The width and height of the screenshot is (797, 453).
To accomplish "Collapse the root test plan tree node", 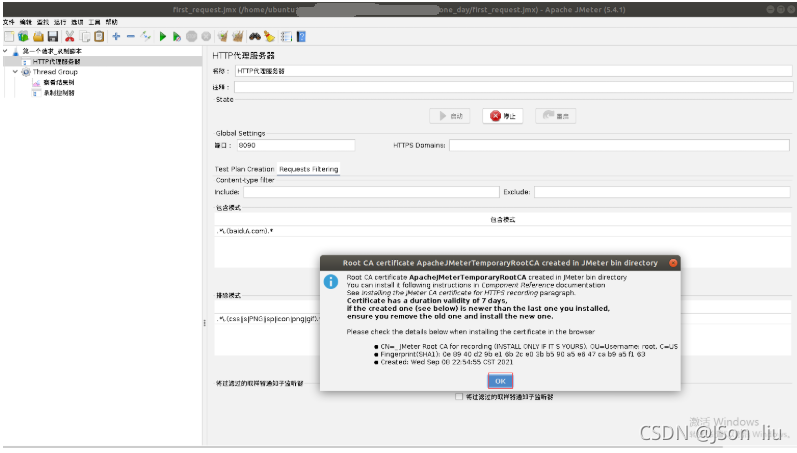I will pos(6,51).
